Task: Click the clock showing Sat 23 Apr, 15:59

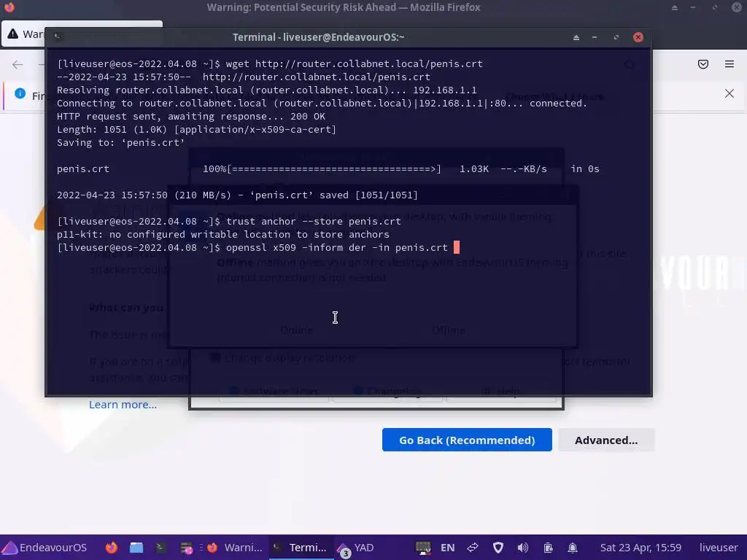Action: [640, 548]
